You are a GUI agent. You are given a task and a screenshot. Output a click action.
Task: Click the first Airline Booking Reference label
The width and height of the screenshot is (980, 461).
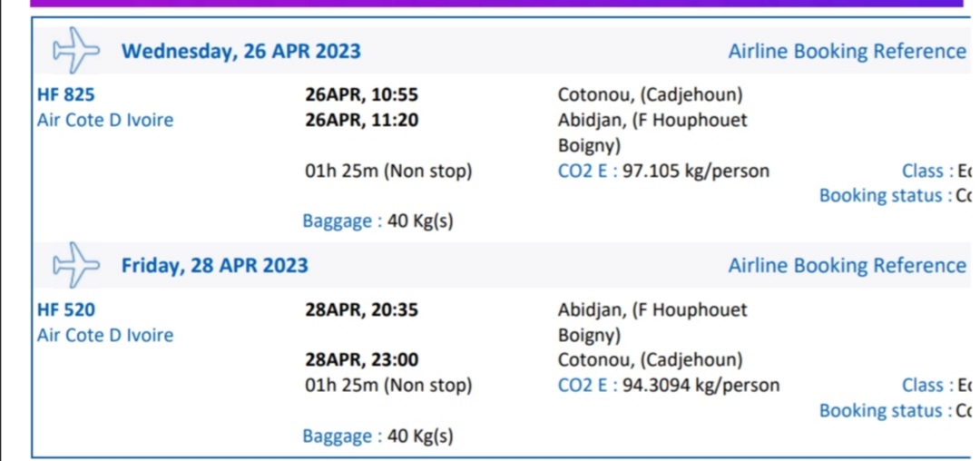point(847,51)
